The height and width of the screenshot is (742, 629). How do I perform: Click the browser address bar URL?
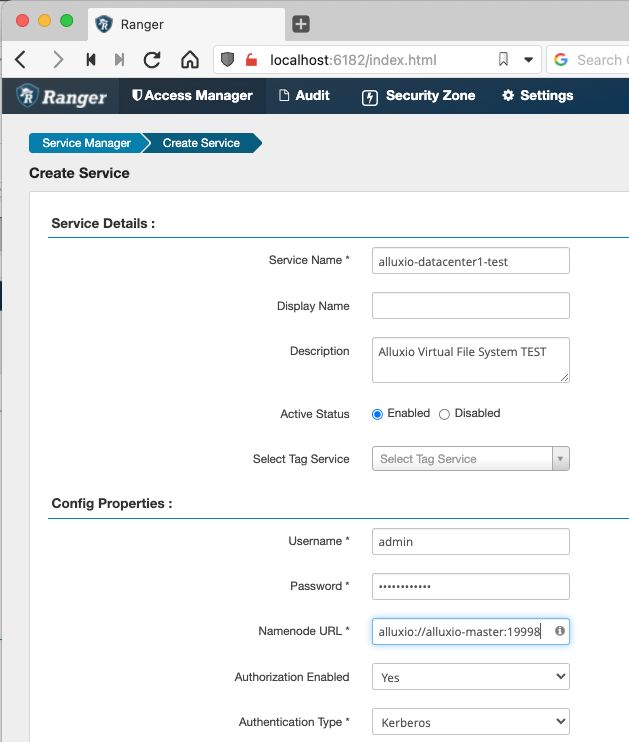[x=353, y=60]
